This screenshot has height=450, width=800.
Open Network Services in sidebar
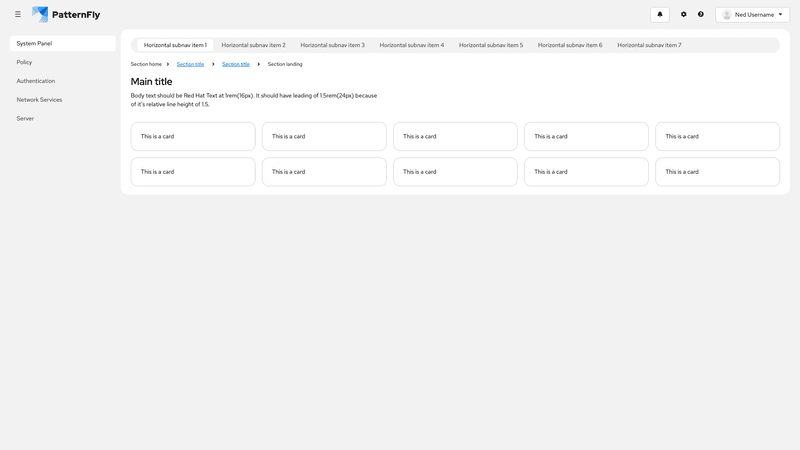[40, 100]
